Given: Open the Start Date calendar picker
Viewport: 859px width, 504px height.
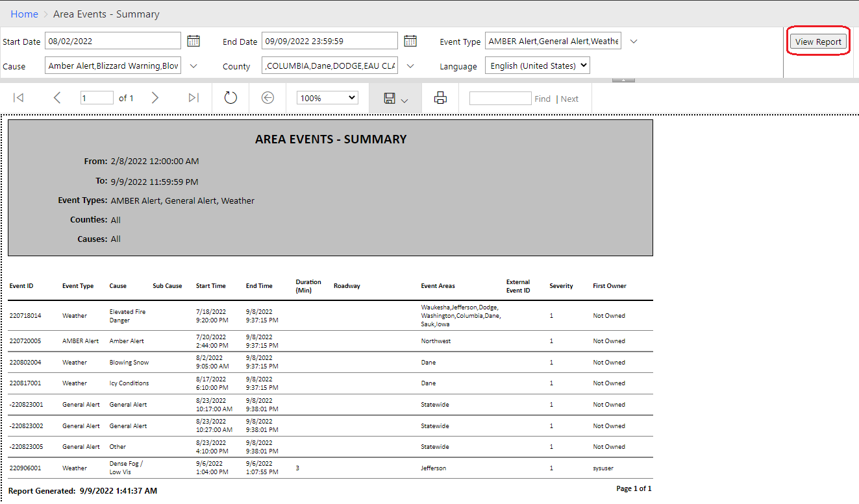Looking at the screenshot, I should click(193, 41).
